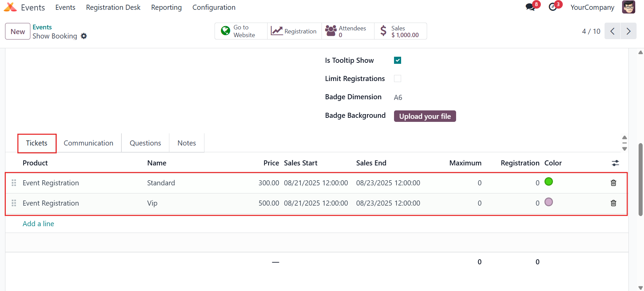Open the Configuration menu
This screenshot has height=291, width=644.
tap(214, 7)
